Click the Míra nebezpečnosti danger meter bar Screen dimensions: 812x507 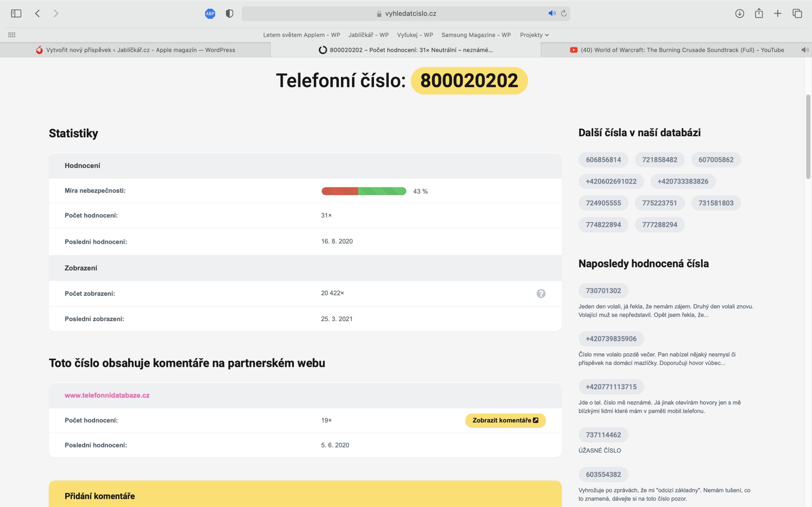click(363, 191)
